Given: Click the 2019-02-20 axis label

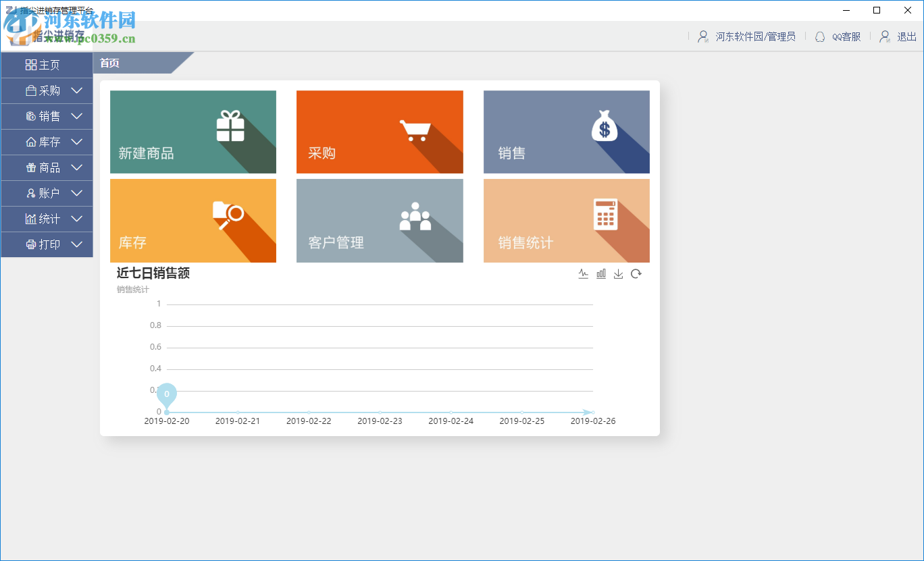Looking at the screenshot, I should tap(167, 421).
